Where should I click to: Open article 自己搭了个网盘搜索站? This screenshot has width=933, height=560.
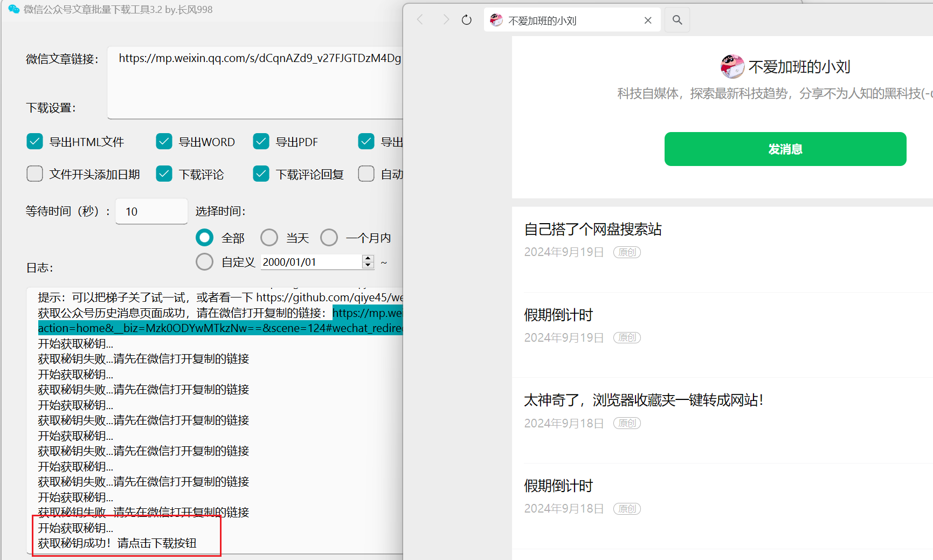pos(593,230)
